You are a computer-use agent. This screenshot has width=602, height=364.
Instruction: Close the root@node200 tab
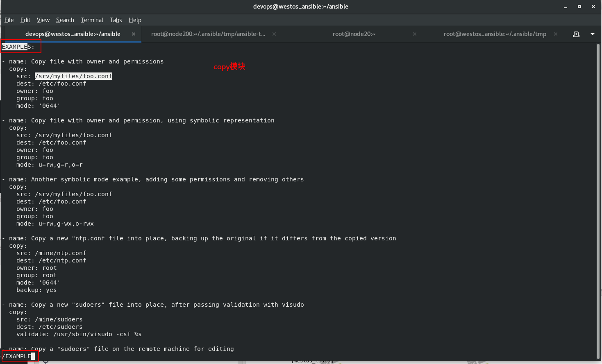pos(274,34)
